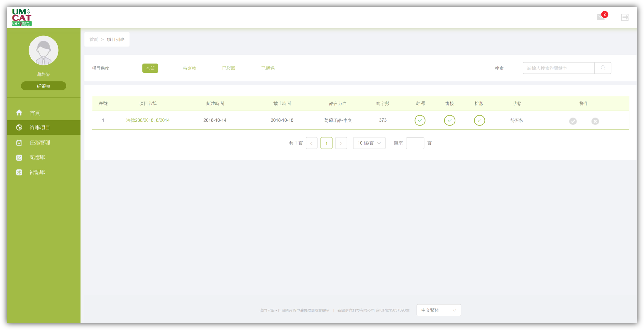Go to next page arrow
644x330 pixels.
click(x=341, y=143)
